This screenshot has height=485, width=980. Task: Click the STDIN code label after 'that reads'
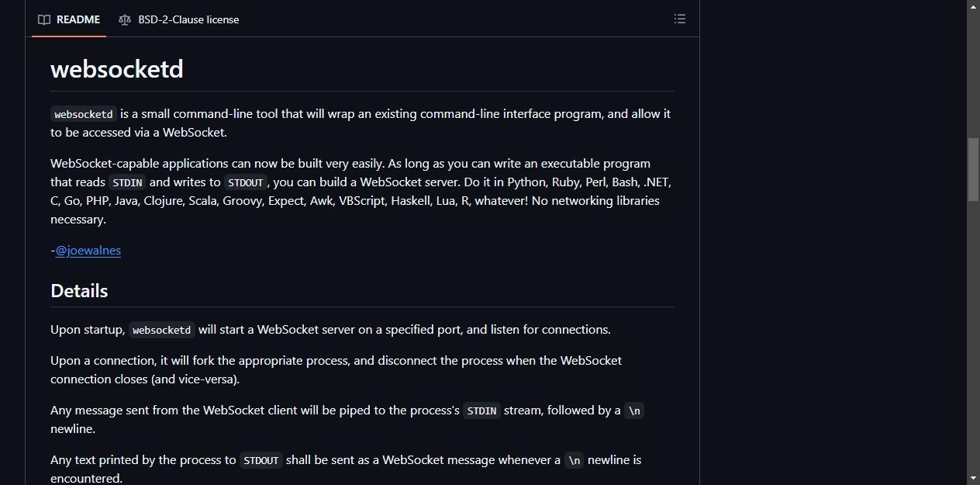[127, 182]
